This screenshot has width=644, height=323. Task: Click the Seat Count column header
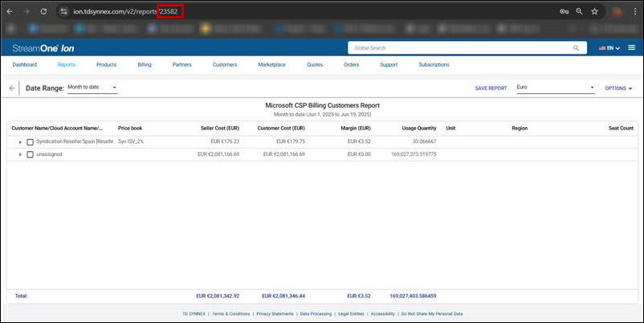[x=621, y=129]
